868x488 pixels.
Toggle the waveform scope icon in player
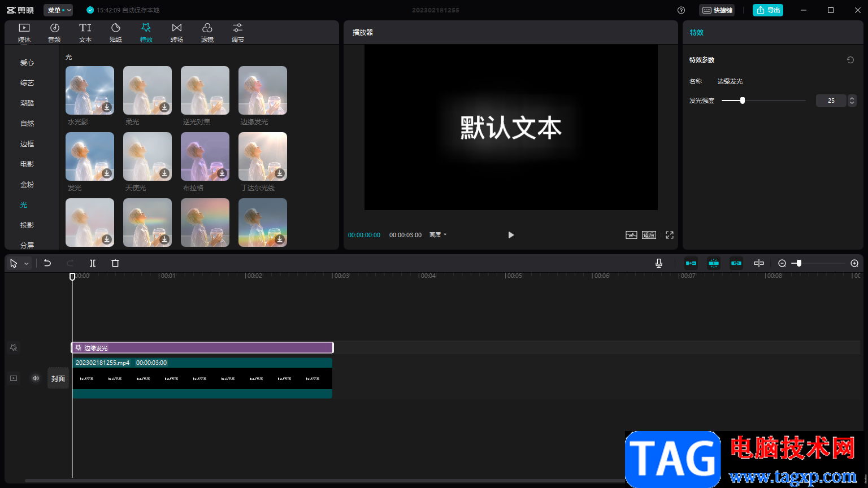(631, 235)
